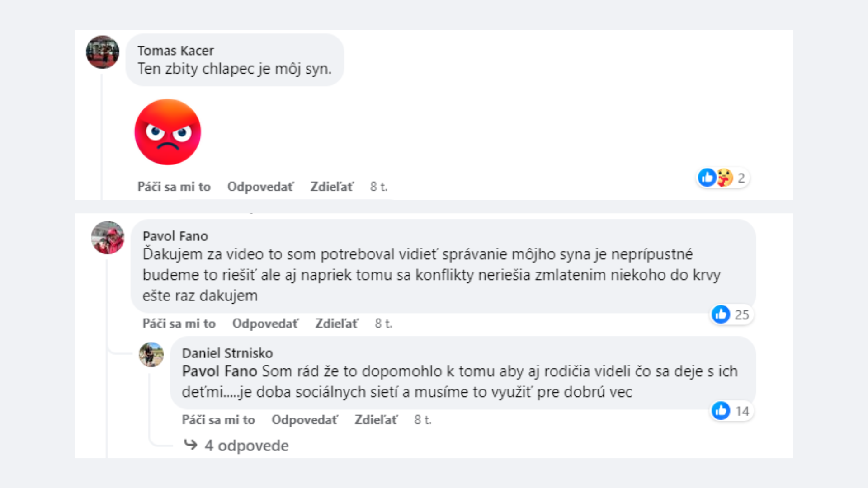Expand the 4 odpovede replies thread

[246, 446]
